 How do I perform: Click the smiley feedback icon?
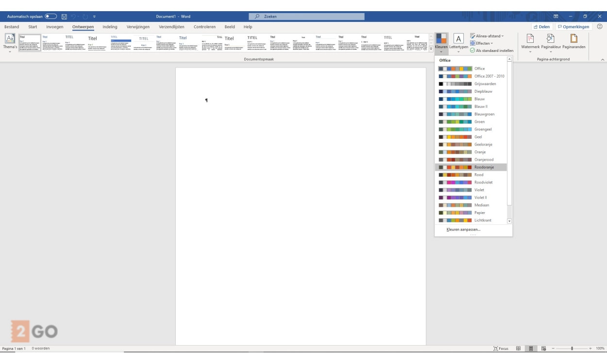599,27
